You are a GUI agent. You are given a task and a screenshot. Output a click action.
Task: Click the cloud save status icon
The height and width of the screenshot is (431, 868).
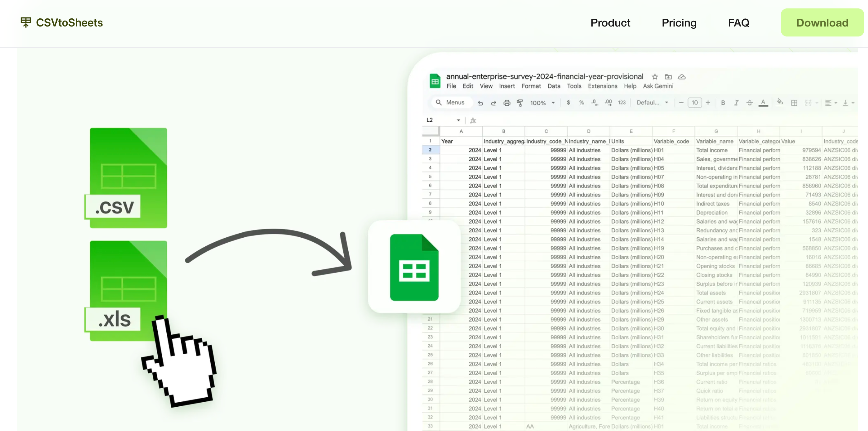click(681, 77)
